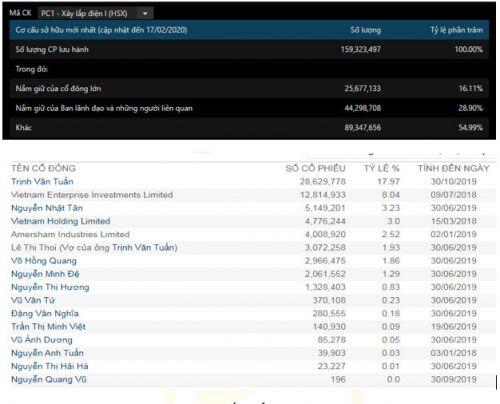Click the TÍNH ĐẾN NGÀY column header
This screenshot has width=500, height=404.
[x=453, y=168]
